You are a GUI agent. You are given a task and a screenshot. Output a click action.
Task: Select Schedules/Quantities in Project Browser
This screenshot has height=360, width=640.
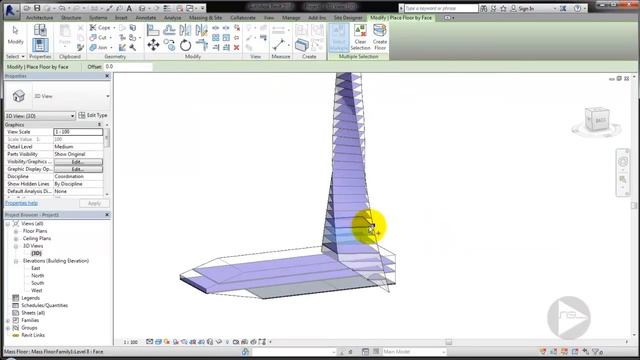coord(44,305)
